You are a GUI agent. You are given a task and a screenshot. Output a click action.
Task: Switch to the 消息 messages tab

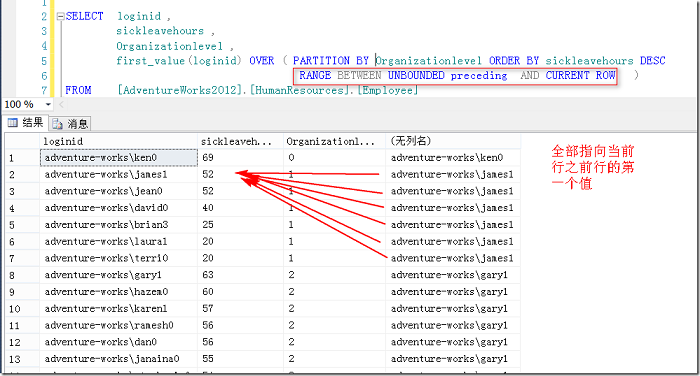[70, 123]
